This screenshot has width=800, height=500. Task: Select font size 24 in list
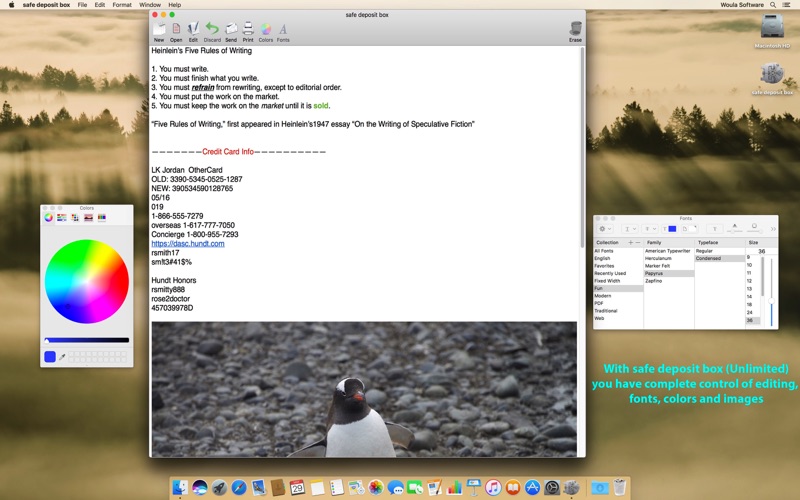753,312
